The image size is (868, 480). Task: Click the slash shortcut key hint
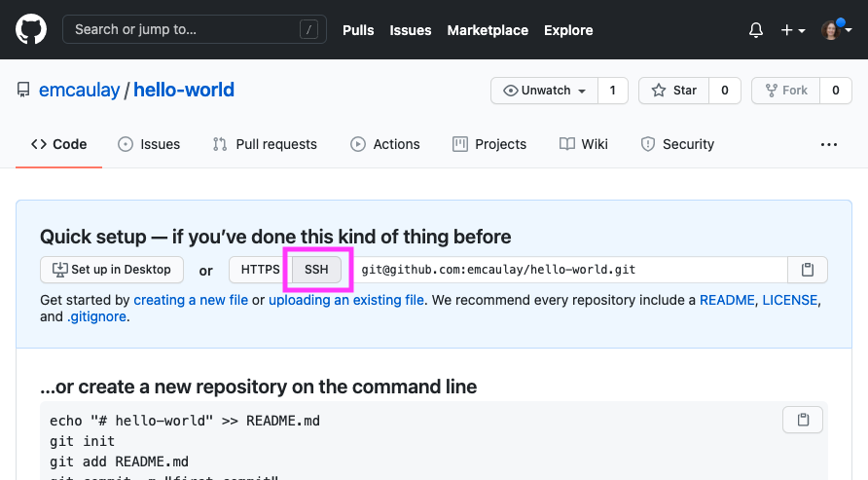click(x=308, y=29)
